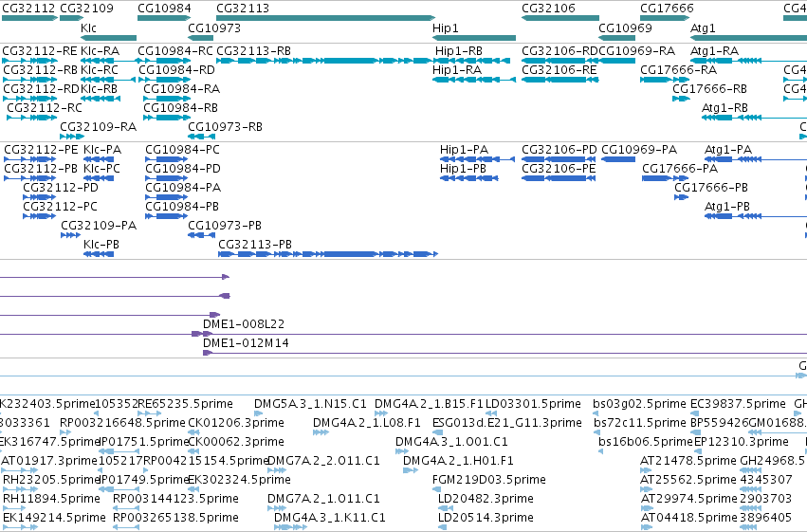
Task: Select EST LD20514.3prime
Action: click(x=486, y=518)
